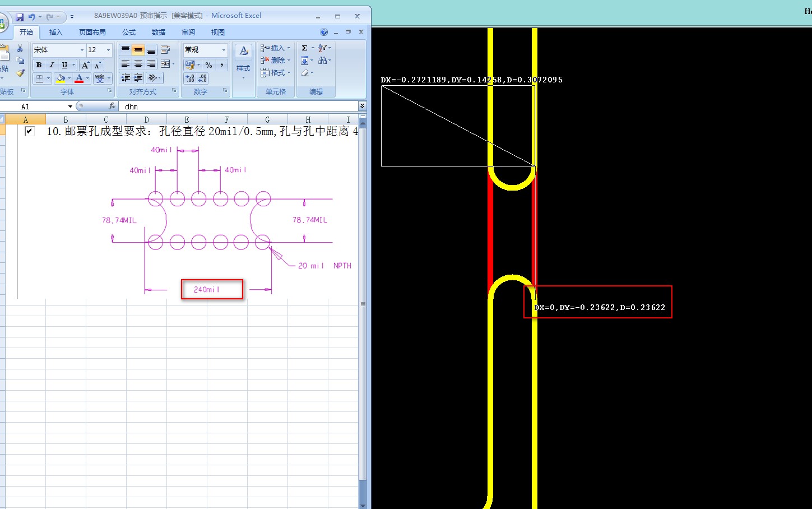812x509 pixels.
Task: Toggle wrap text icon
Action: 165,50
